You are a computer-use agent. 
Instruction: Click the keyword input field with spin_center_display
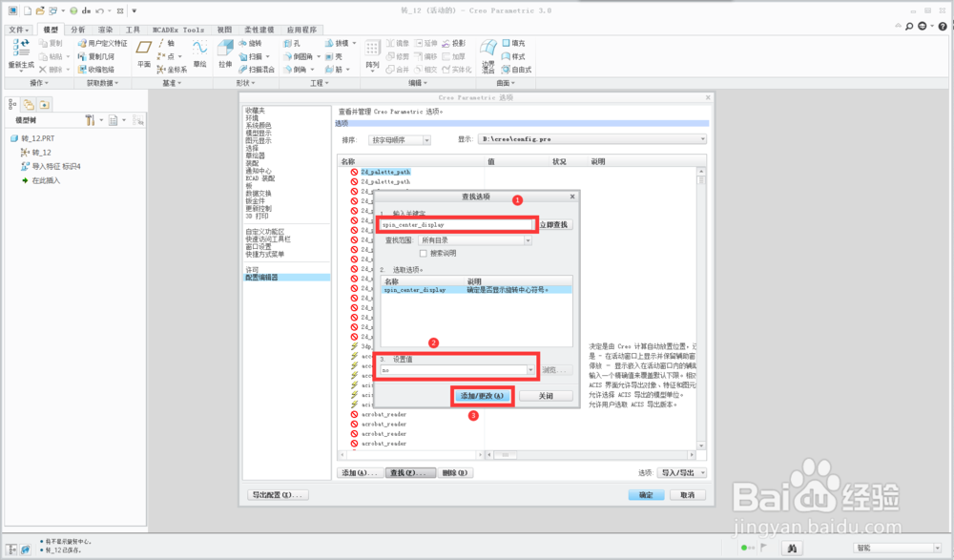pos(456,224)
